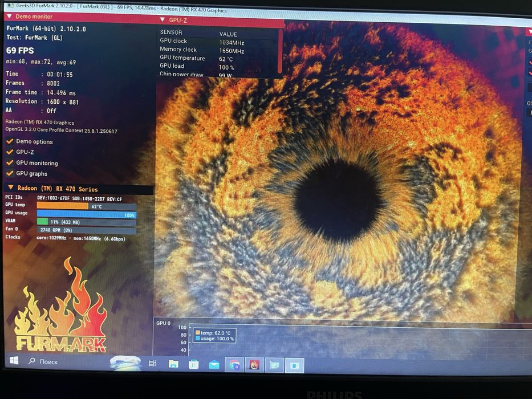The width and height of the screenshot is (532, 399).
Task: Select the last running app on taskbar
Action: pos(294,365)
